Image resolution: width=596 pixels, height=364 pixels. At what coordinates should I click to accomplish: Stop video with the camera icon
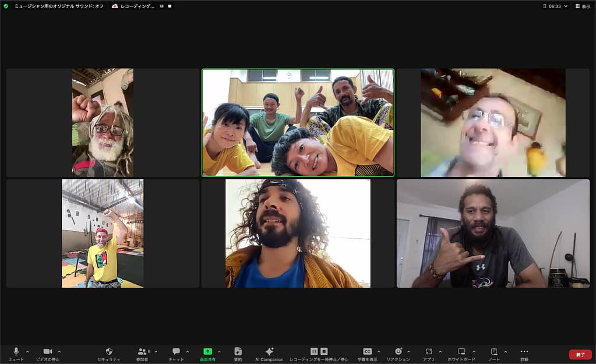[48, 351]
